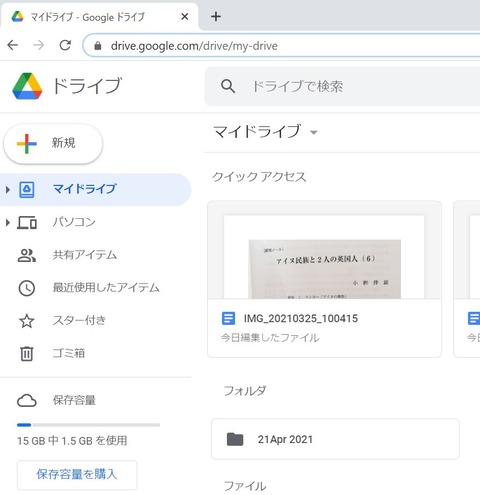This screenshot has height=495, width=480.
Task: Click the shared items people icon
Action: tap(27, 255)
